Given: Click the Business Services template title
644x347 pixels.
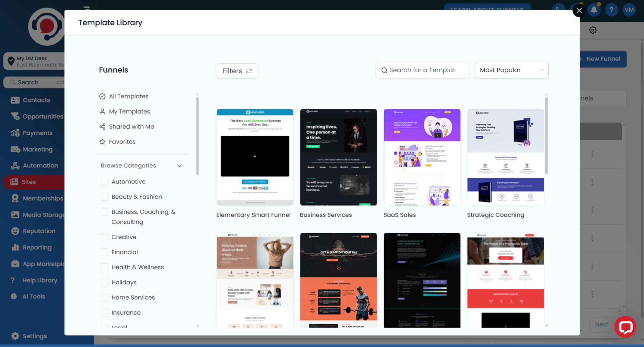Looking at the screenshot, I should pos(326,215).
